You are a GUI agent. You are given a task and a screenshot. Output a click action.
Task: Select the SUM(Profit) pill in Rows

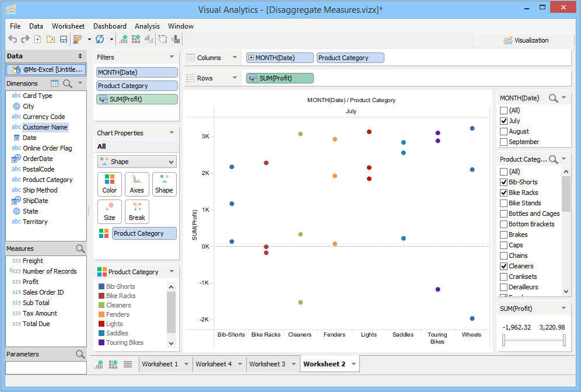point(280,78)
